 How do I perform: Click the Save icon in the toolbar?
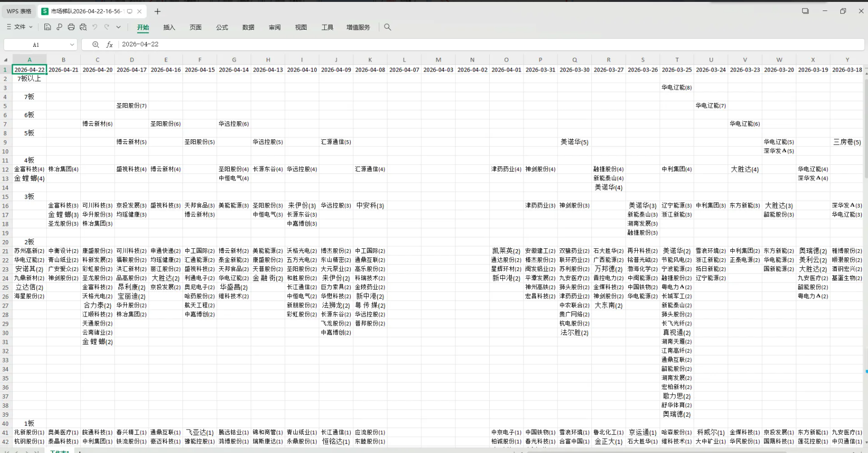click(x=47, y=27)
